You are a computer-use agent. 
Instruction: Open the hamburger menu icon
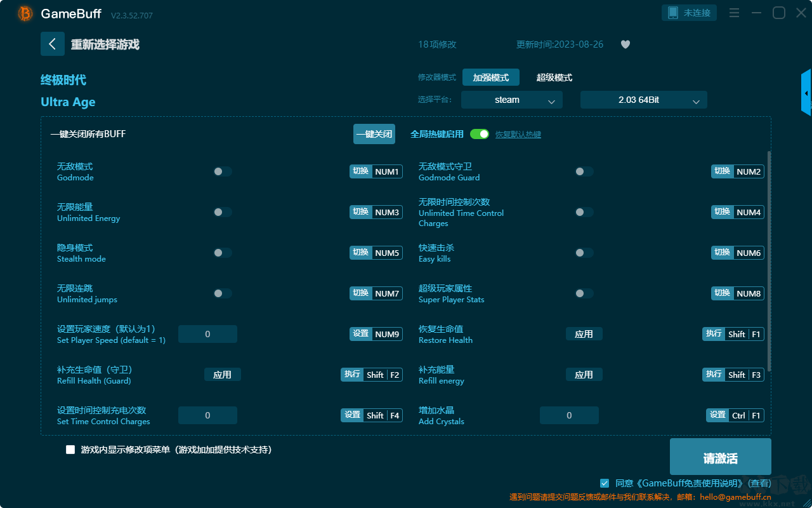(x=734, y=13)
